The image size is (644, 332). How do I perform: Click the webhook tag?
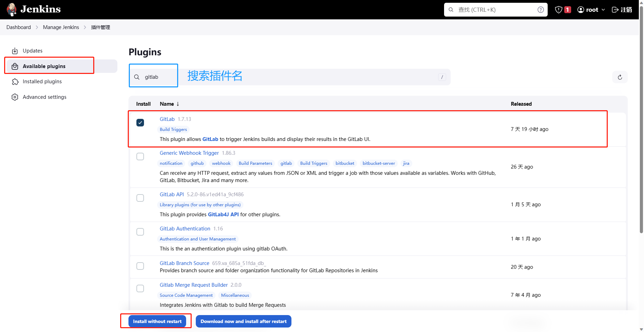pos(221,163)
